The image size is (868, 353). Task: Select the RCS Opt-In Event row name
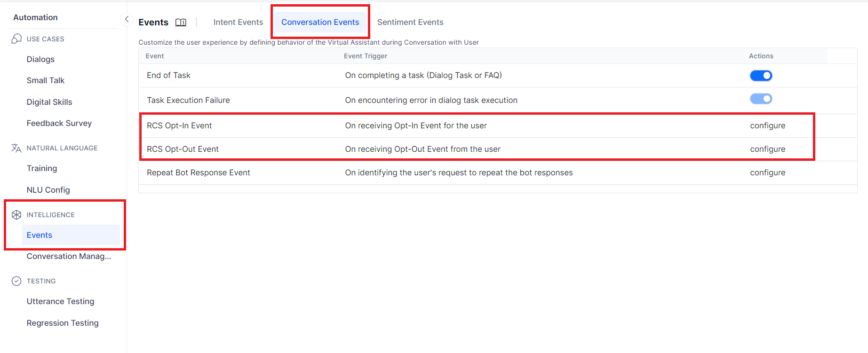pyautogui.click(x=179, y=126)
